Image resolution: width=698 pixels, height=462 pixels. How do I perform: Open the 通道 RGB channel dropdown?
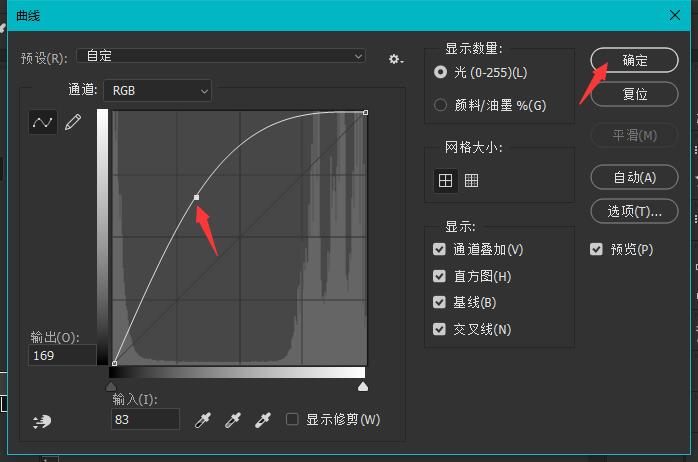pyautogui.click(x=158, y=91)
